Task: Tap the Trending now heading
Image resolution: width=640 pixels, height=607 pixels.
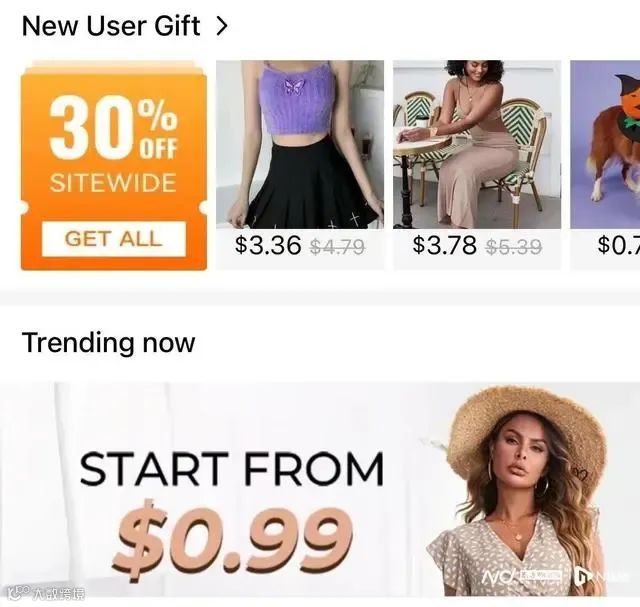Action: click(109, 342)
